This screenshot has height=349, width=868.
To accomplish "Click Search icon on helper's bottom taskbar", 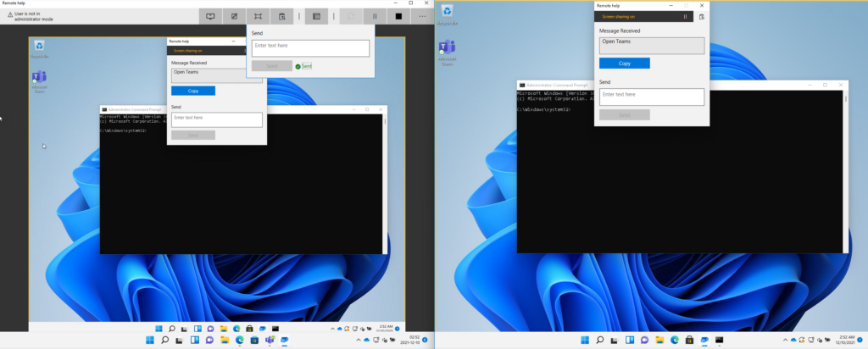I will point(164,340).
